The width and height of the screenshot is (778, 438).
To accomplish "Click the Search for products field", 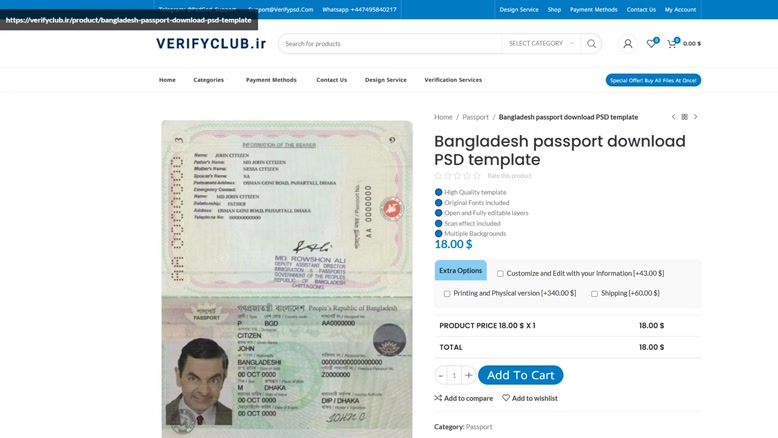I will click(x=390, y=44).
